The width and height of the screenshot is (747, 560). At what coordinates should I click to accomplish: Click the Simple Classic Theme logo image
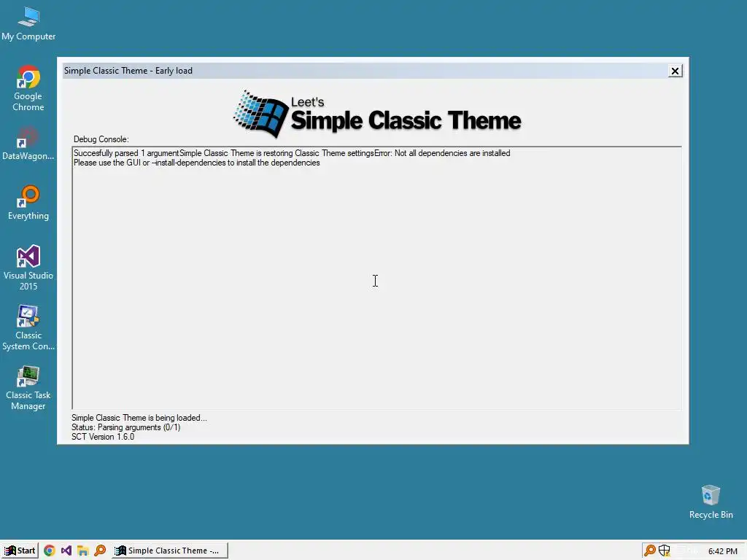point(377,114)
